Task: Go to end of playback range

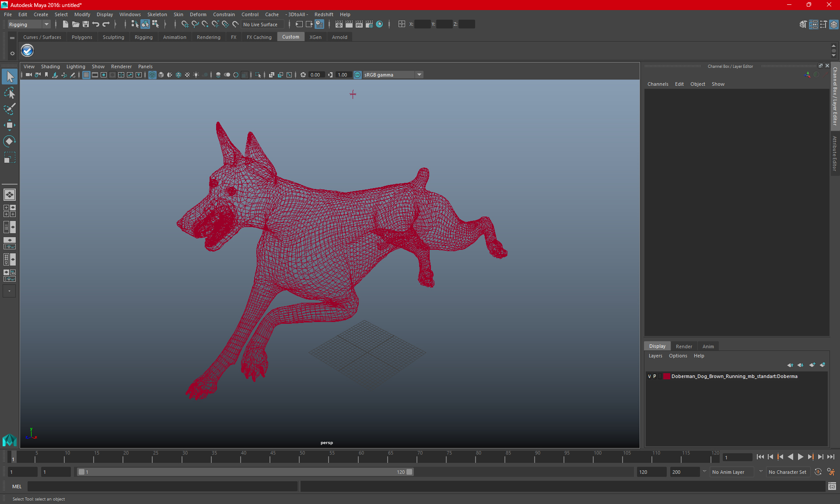Action: coord(830,457)
